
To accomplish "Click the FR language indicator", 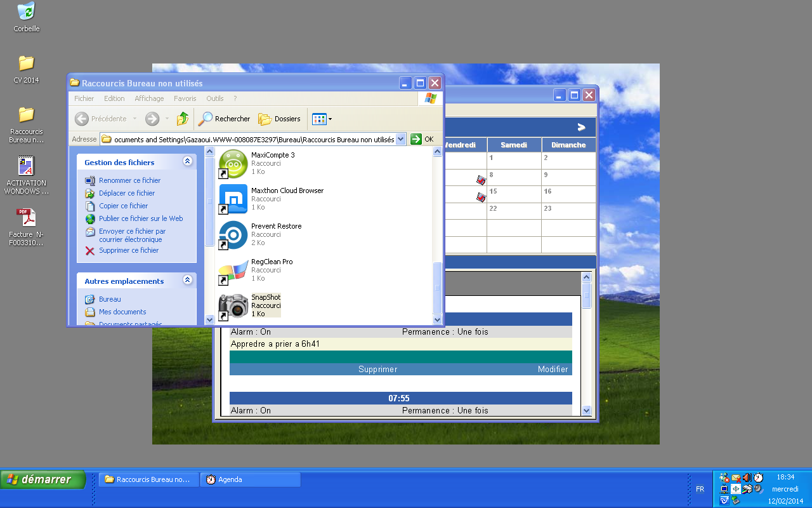I will coord(700,489).
